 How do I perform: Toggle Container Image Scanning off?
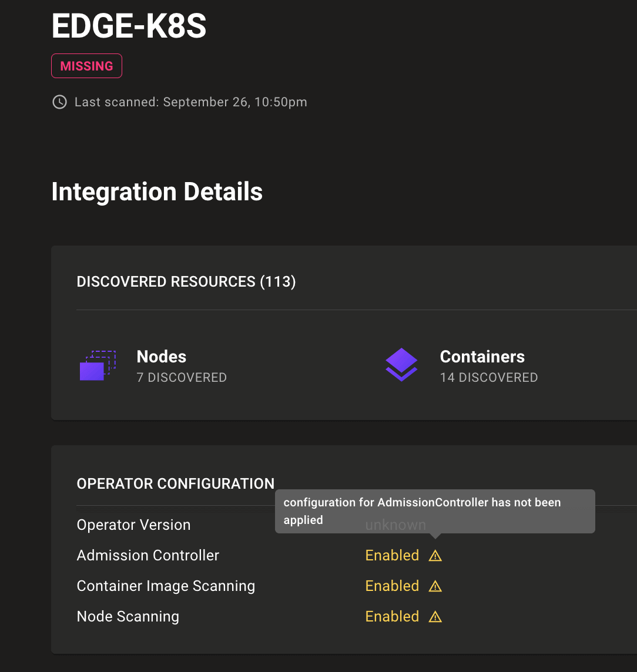click(x=392, y=586)
